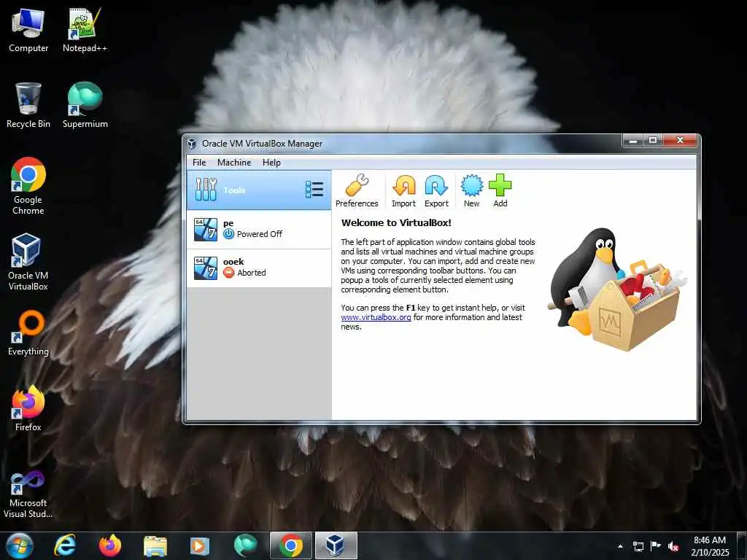The image size is (747, 560).
Task: Click the VirtualBox cube title bar icon
Action: 192,144
